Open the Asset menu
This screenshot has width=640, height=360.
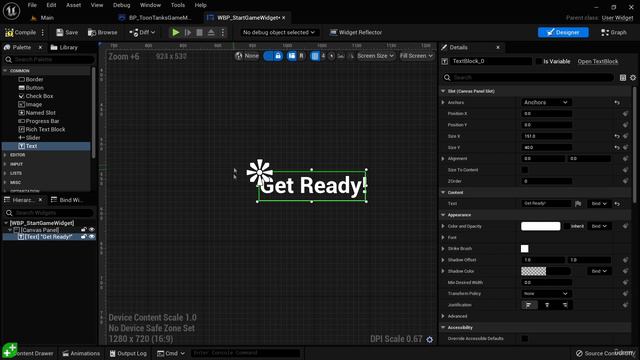click(73, 5)
